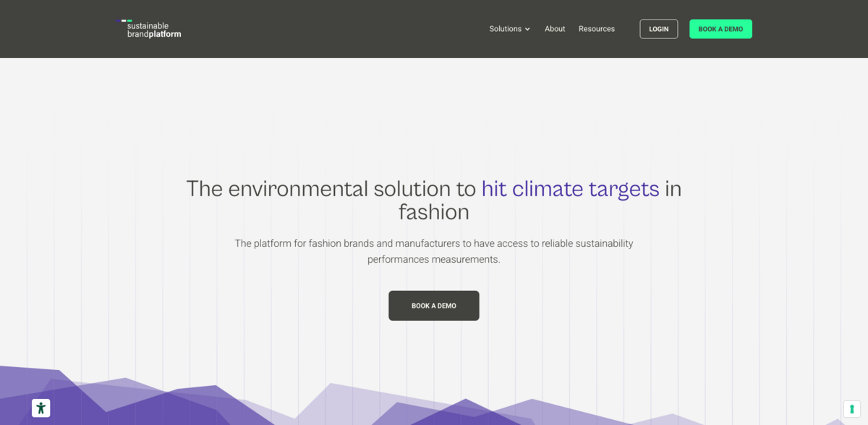Click the dark BOOK A DEMO hero button
This screenshot has height=425, width=868.
click(433, 306)
